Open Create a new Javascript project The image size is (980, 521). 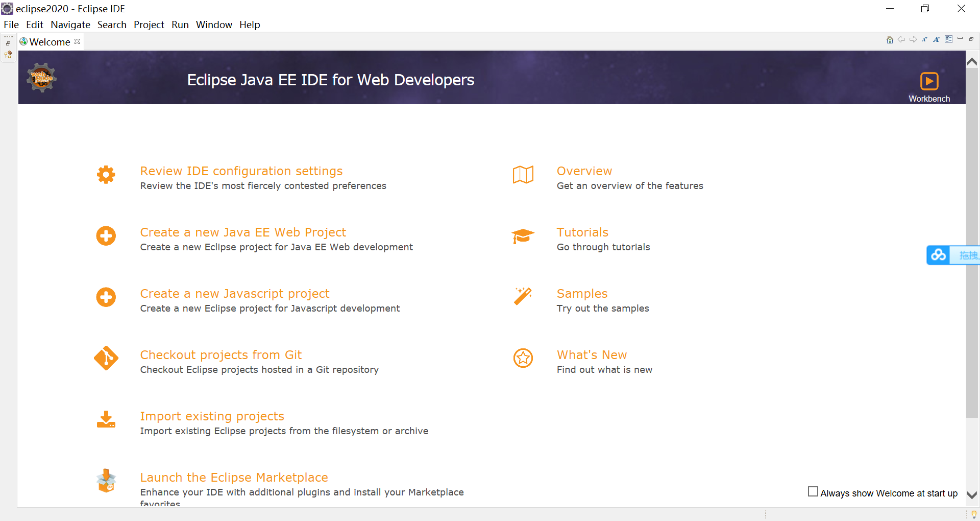[x=235, y=293]
